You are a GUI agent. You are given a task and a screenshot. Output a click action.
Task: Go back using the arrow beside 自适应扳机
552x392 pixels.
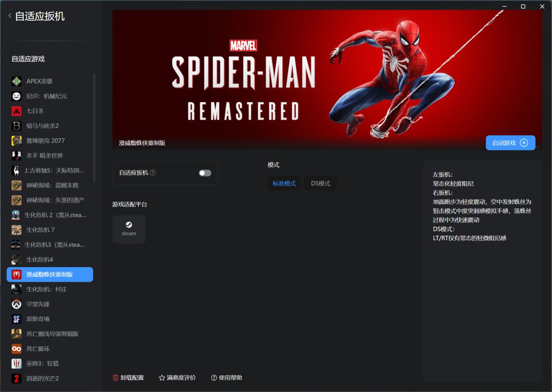point(10,16)
